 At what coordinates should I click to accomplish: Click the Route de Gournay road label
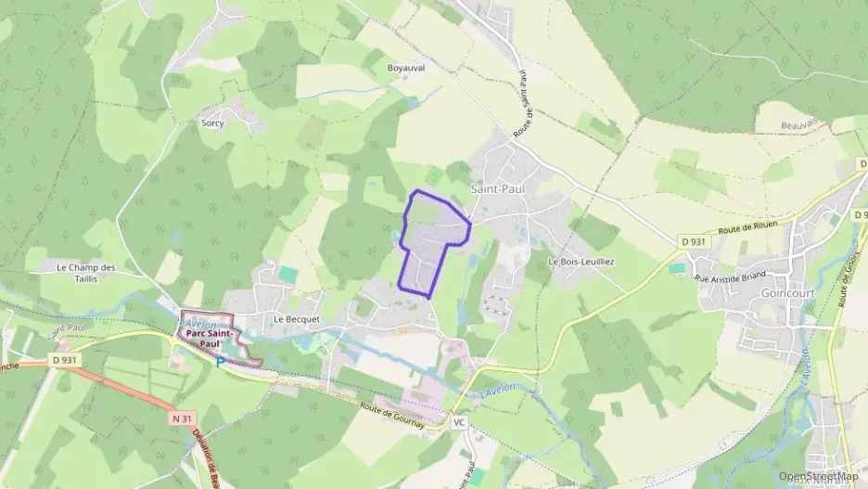click(x=392, y=416)
